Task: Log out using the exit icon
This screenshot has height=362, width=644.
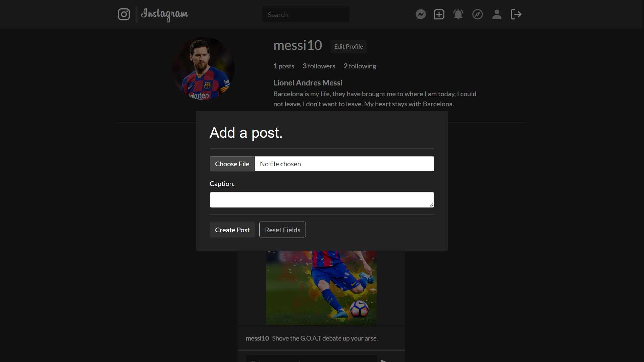Action: 516,14
